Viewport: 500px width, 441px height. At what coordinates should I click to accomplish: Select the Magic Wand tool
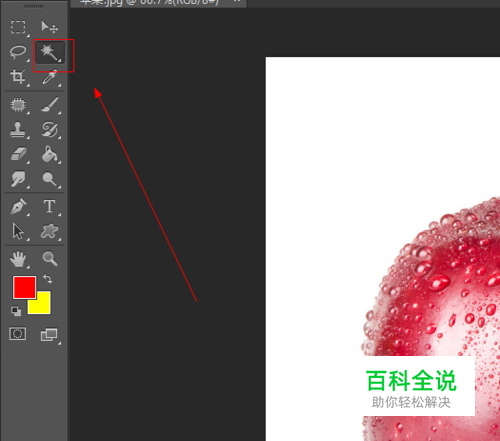tap(50, 52)
